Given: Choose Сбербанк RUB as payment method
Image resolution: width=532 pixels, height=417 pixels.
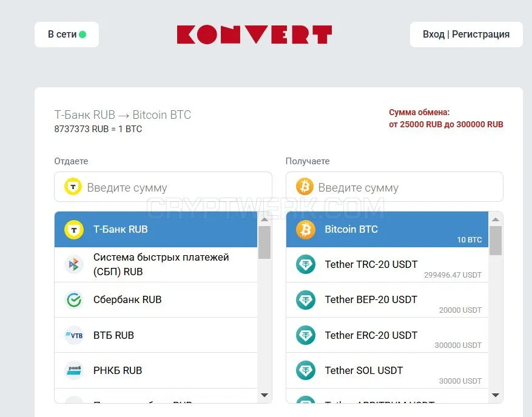Looking at the screenshot, I should 156,299.
